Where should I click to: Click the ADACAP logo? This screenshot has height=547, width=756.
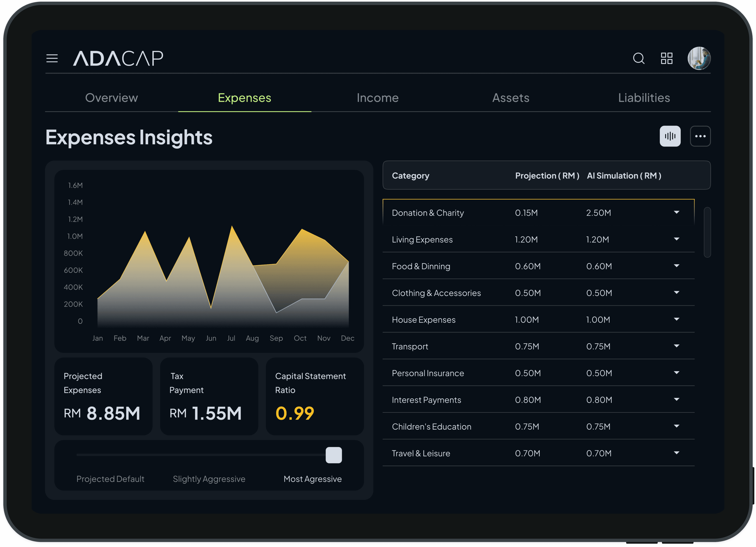118,58
